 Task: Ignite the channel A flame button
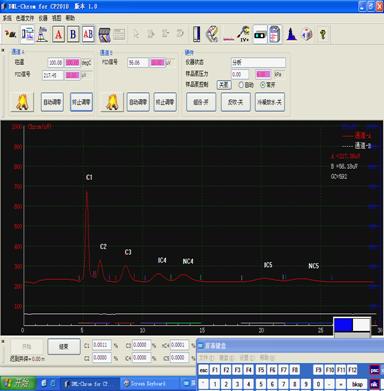click(x=22, y=102)
